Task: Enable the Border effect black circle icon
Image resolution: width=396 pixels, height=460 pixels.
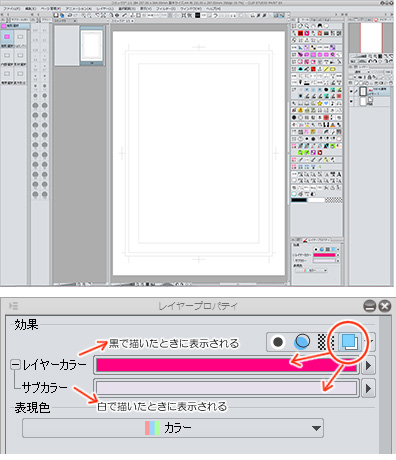Action: pos(278,342)
